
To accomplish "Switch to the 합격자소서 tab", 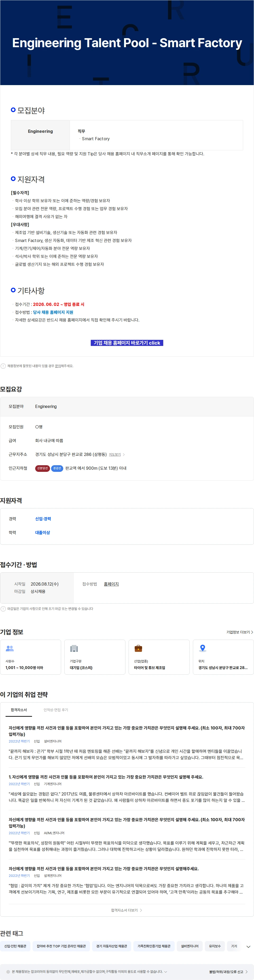I will (x=19, y=710).
